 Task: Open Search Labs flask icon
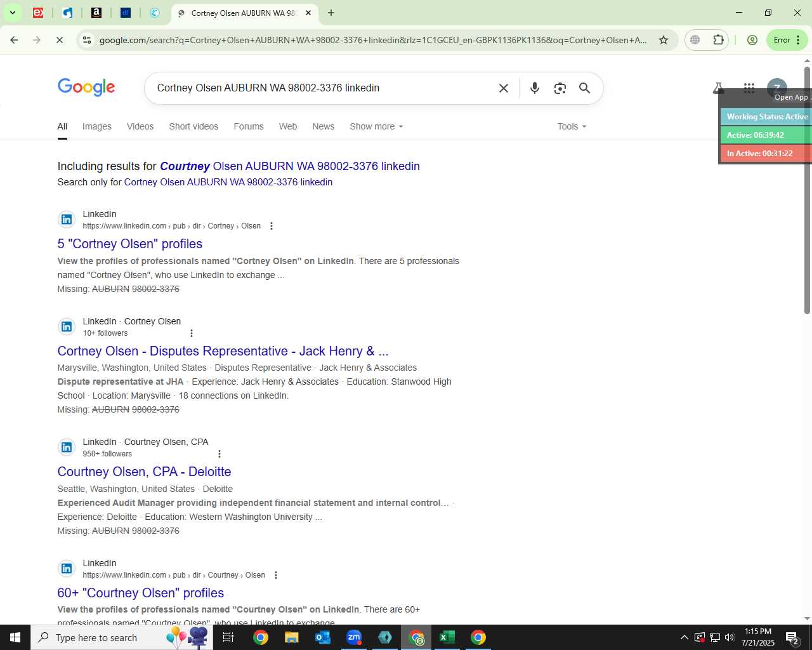[x=719, y=88]
